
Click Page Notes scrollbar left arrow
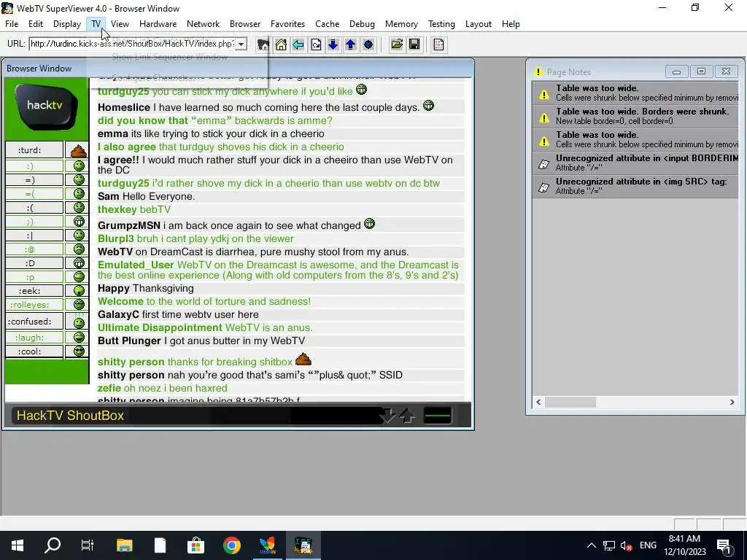539,402
